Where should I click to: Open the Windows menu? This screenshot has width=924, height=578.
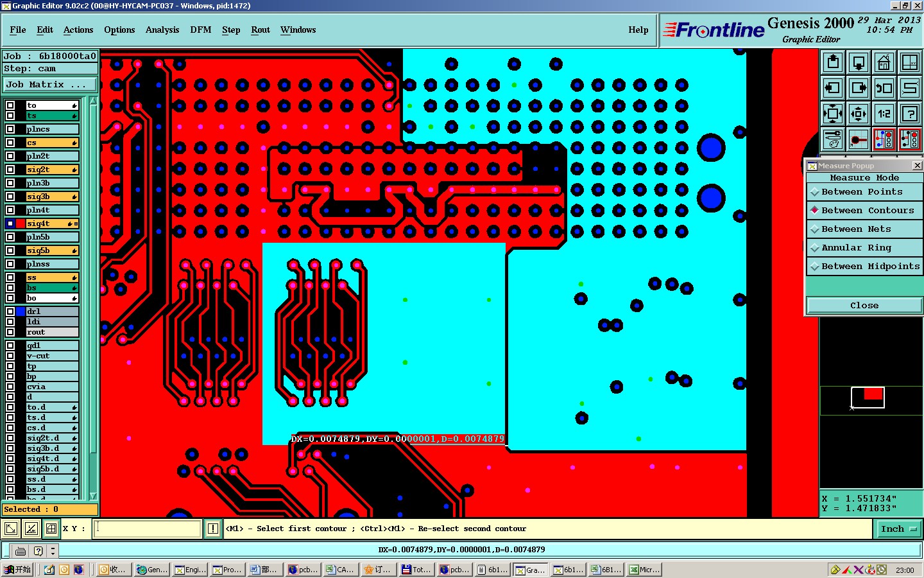point(298,30)
